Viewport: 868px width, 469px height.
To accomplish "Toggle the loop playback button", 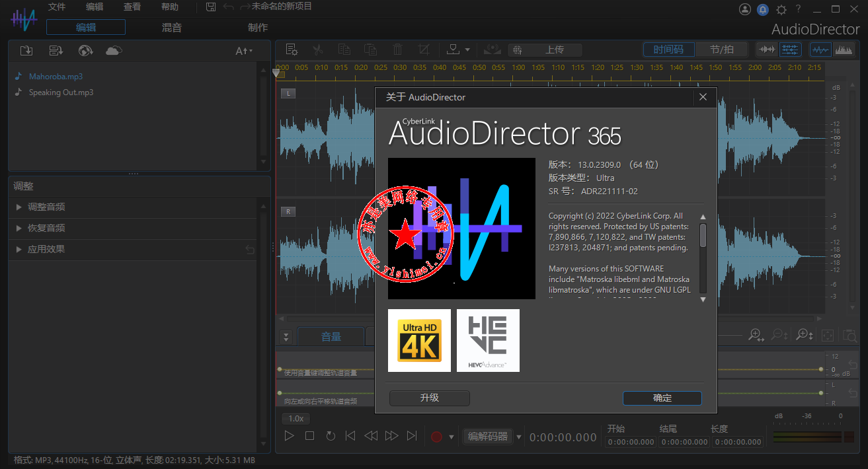I will 331,436.
